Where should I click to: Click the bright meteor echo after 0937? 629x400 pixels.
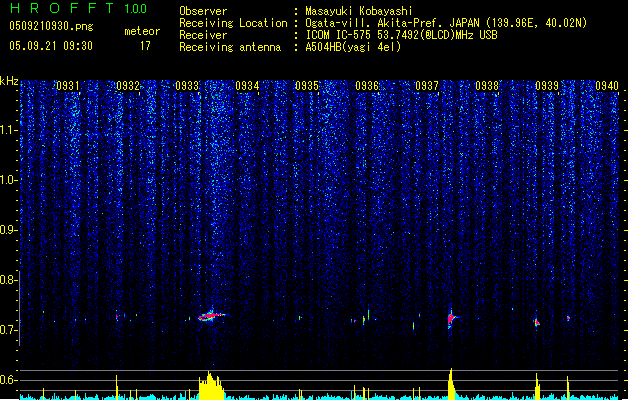pos(451,319)
